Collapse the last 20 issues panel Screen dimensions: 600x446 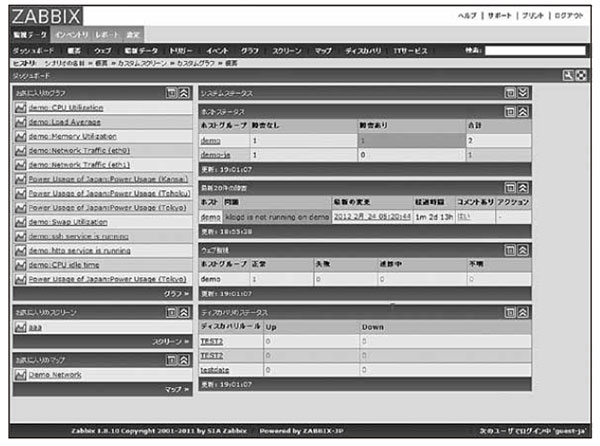click(523, 188)
